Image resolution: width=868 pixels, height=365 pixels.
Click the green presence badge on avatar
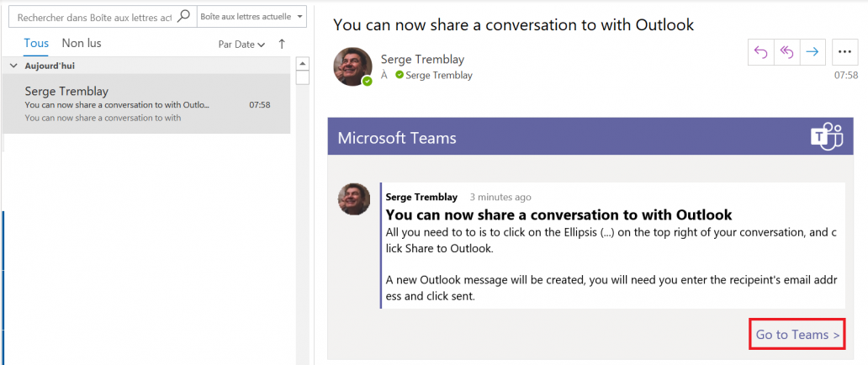[367, 82]
